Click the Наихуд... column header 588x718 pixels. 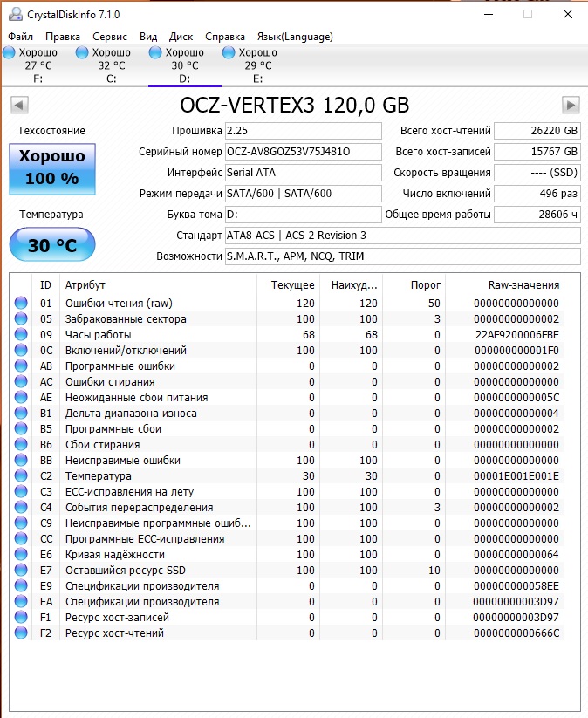pos(352,284)
